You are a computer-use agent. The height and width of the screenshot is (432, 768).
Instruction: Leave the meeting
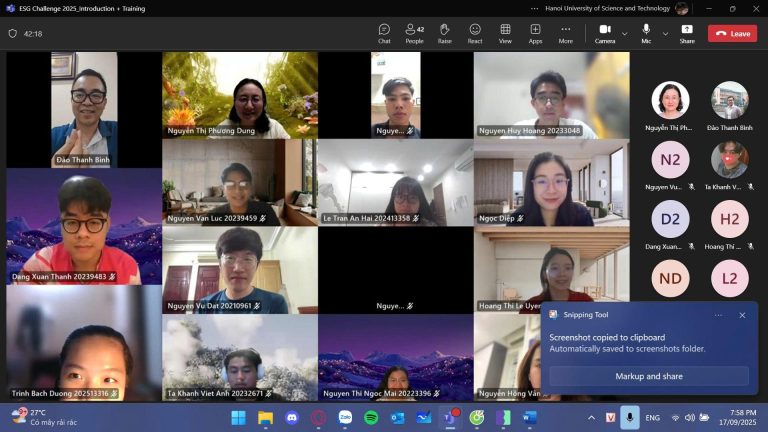click(x=732, y=33)
